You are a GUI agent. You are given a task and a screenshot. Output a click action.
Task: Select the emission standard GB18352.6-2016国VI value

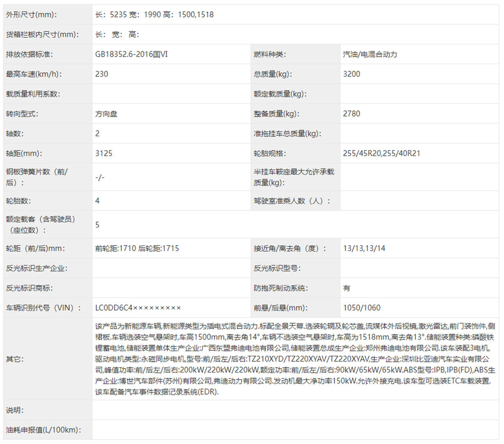coord(131,54)
